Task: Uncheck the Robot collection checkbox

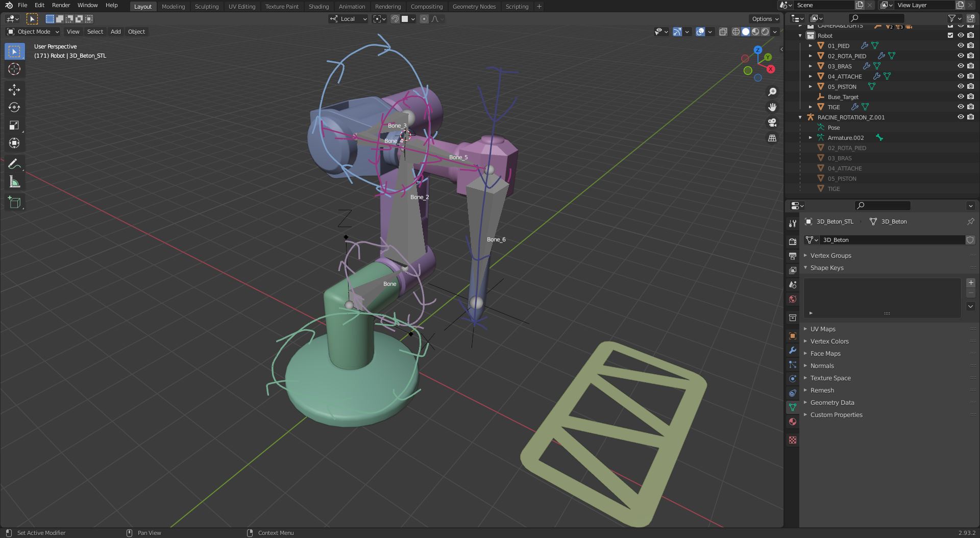Action: (950, 35)
